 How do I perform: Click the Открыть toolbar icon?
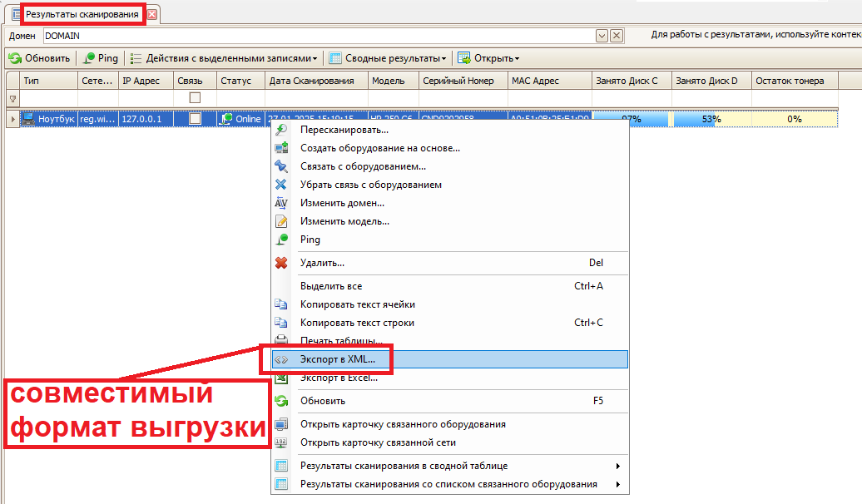[x=464, y=57]
